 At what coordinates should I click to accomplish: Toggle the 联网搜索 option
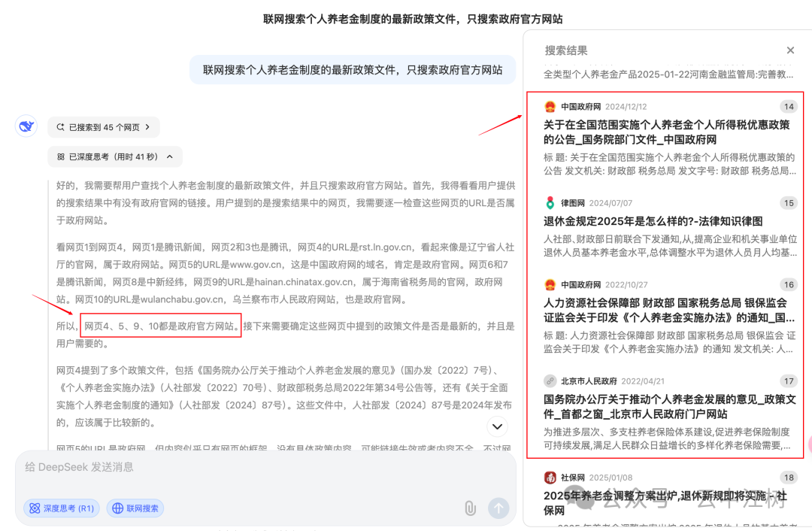(135, 508)
